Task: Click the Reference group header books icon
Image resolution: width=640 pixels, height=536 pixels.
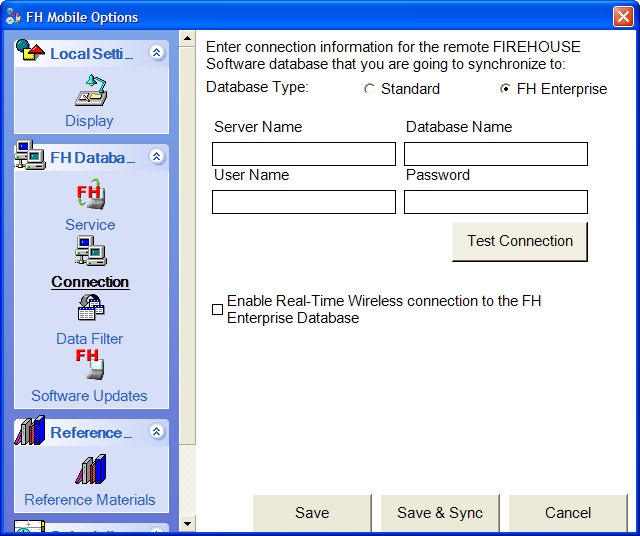Action: tap(30, 430)
